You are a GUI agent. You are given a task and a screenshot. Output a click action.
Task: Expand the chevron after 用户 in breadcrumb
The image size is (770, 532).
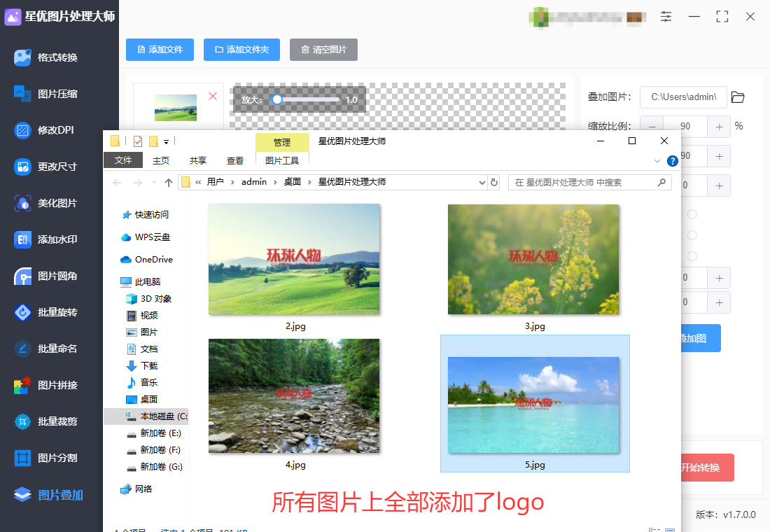pos(232,182)
